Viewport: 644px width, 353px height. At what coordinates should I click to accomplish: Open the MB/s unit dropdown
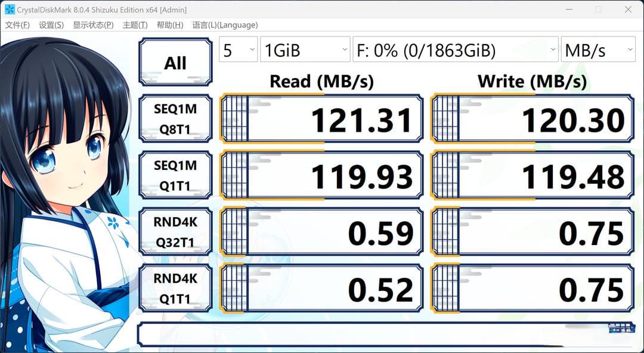tap(598, 49)
